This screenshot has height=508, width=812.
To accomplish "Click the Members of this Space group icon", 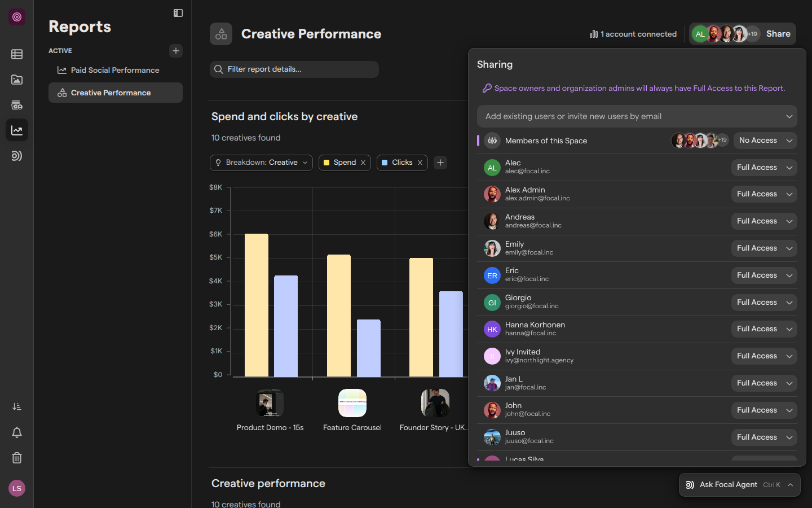I will pos(492,141).
